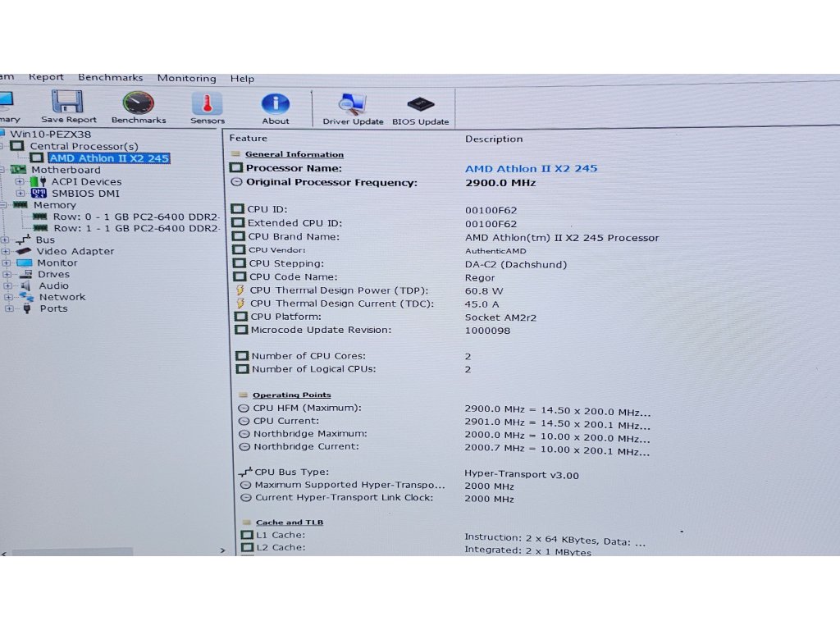840x630 pixels.
Task: Click the Save Report floppy disk icon
Action: tap(67, 102)
